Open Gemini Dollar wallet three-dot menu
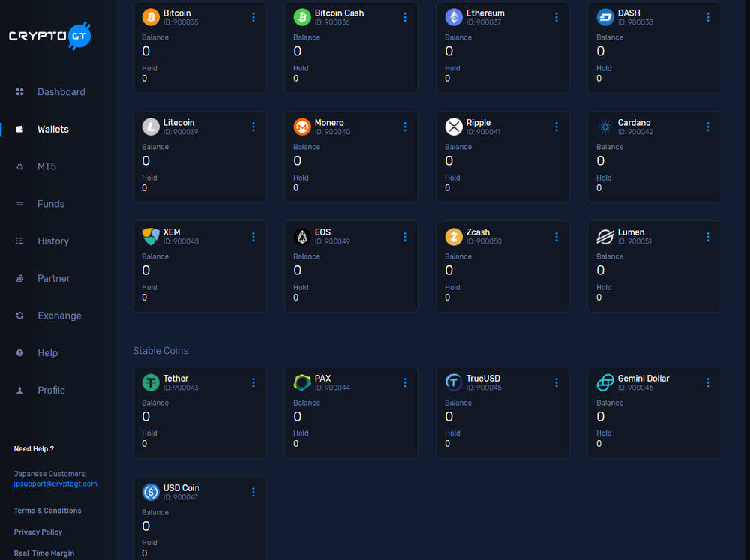The height and width of the screenshot is (560, 750). click(x=708, y=382)
